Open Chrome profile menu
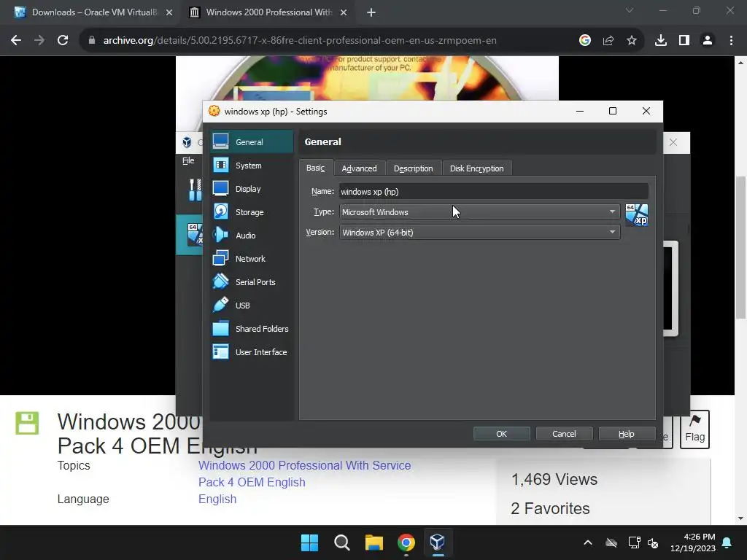 tap(708, 41)
